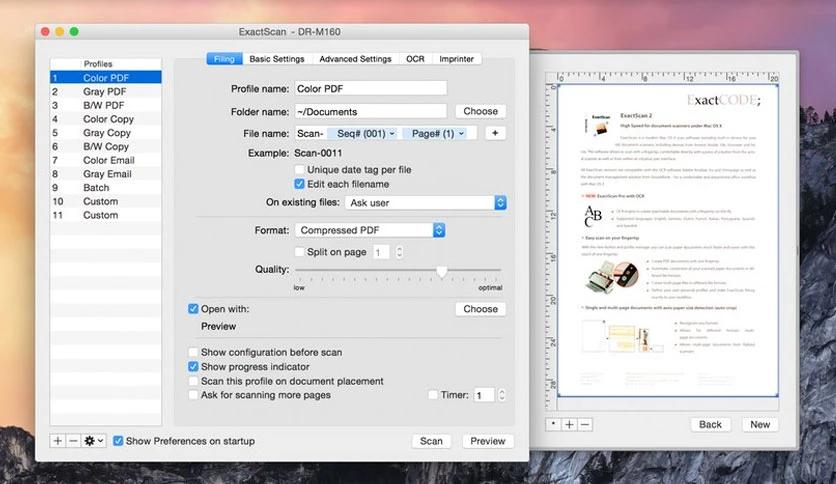The height and width of the screenshot is (484, 836).
Task: Switch to the Filing tab
Action: [x=224, y=59]
